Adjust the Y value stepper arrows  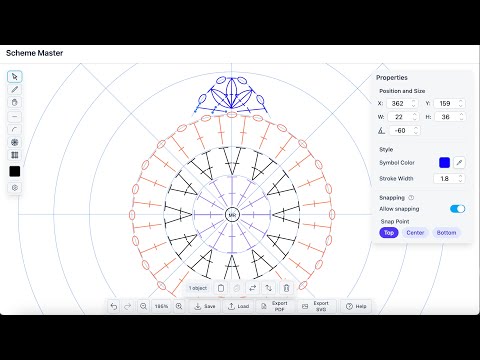click(460, 103)
